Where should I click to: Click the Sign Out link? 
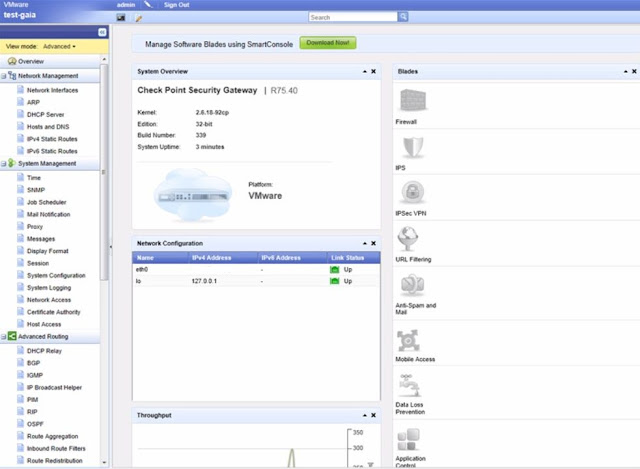[x=176, y=5]
